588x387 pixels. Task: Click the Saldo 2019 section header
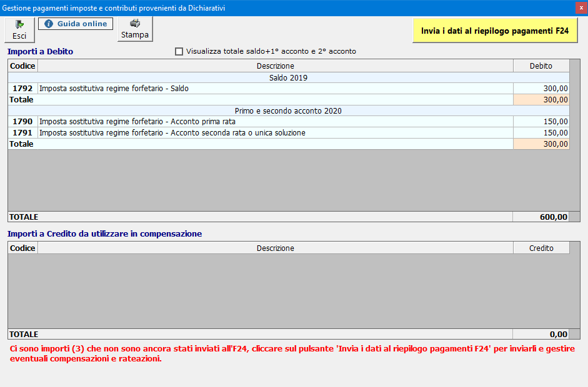tap(288, 78)
